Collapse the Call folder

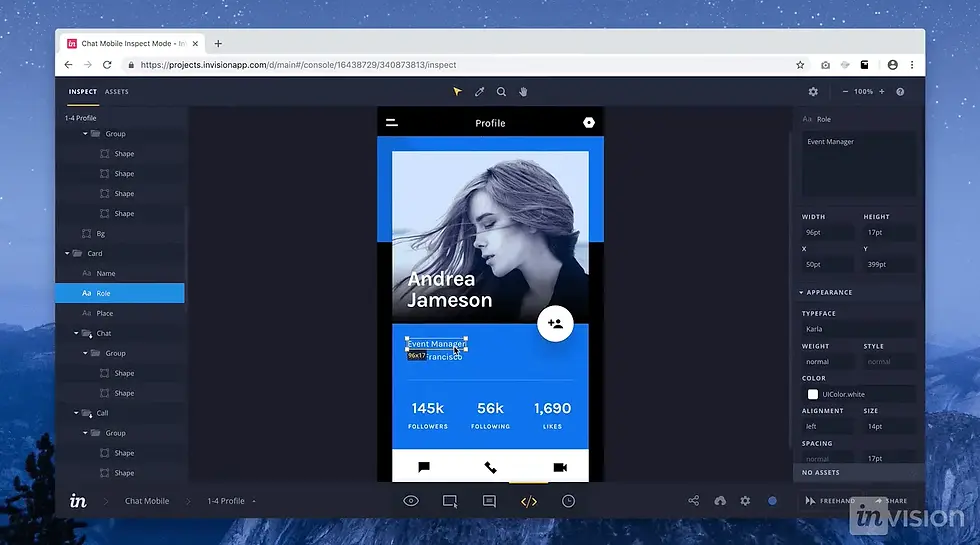(x=76, y=413)
